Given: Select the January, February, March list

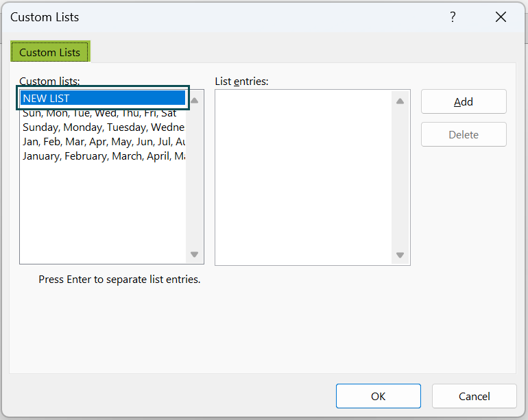Looking at the screenshot, I should click(103, 156).
